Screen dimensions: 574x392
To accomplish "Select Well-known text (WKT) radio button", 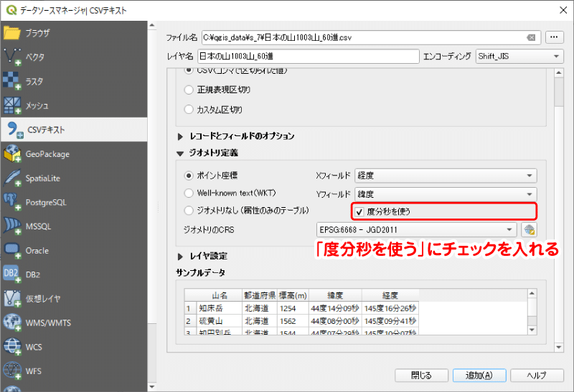I will 189,193.
